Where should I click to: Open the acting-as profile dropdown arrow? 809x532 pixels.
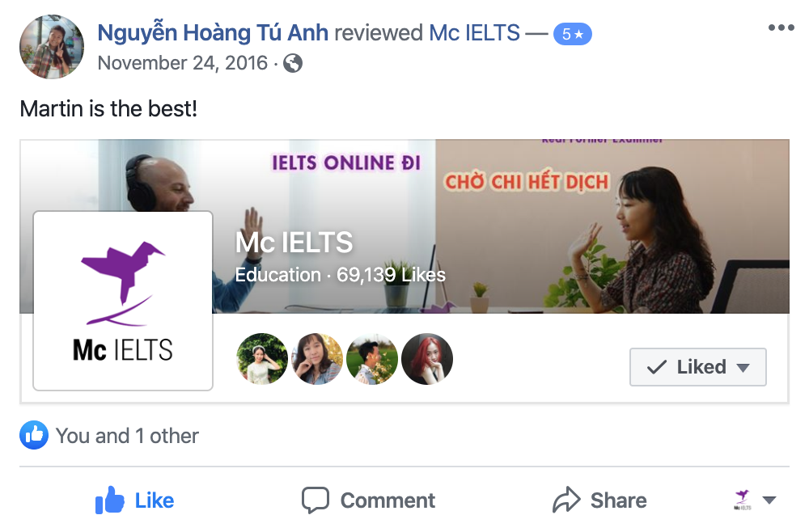point(769,500)
